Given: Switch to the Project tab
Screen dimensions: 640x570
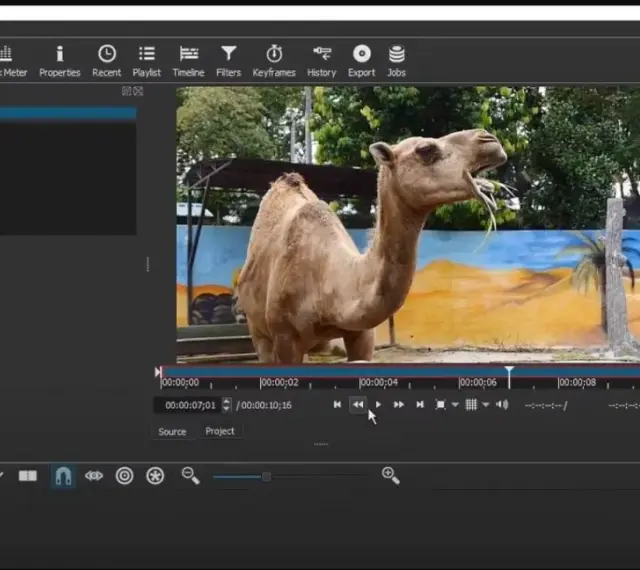Looking at the screenshot, I should (x=220, y=431).
